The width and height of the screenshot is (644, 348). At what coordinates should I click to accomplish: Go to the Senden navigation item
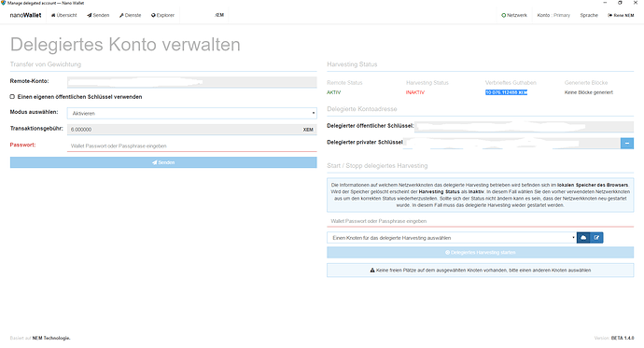pos(98,15)
